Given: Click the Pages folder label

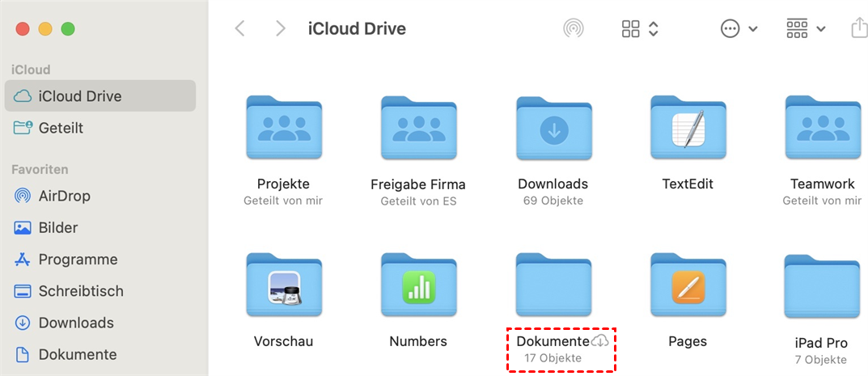Looking at the screenshot, I should point(688,341).
